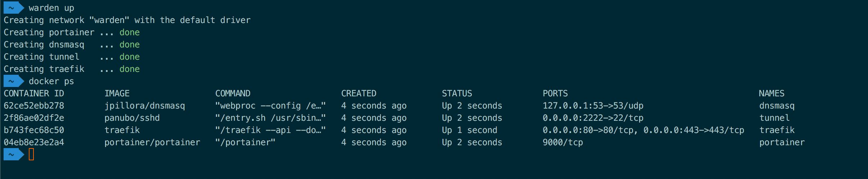Viewport: 868px width, 179px height.
Task: Click the blue prompt arrow before 'docker ps'
Action: point(14,81)
